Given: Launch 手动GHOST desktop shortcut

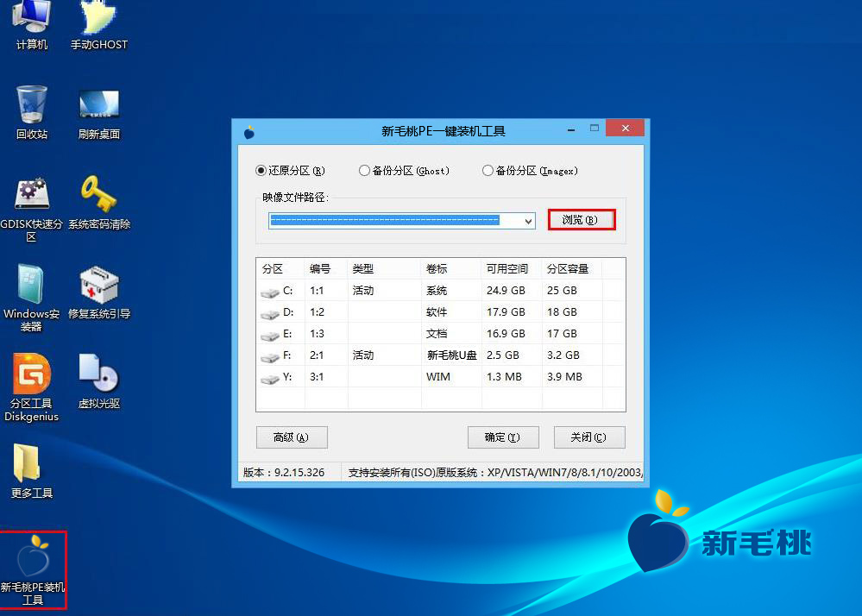Looking at the screenshot, I should (x=99, y=25).
